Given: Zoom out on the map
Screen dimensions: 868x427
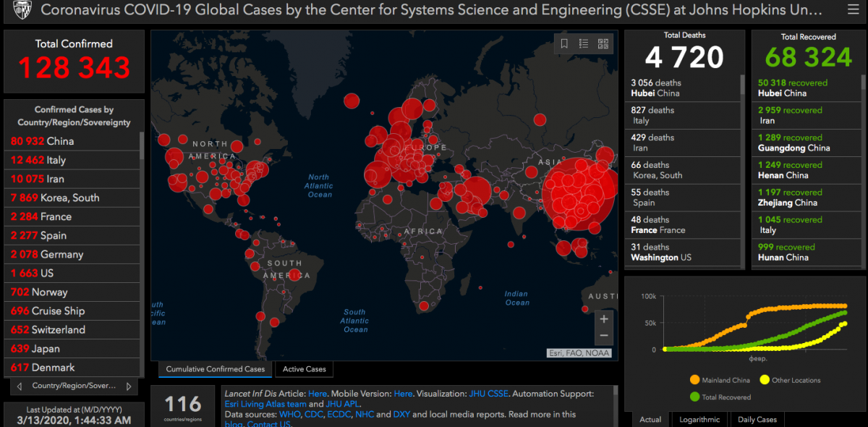Looking at the screenshot, I should (604, 336).
